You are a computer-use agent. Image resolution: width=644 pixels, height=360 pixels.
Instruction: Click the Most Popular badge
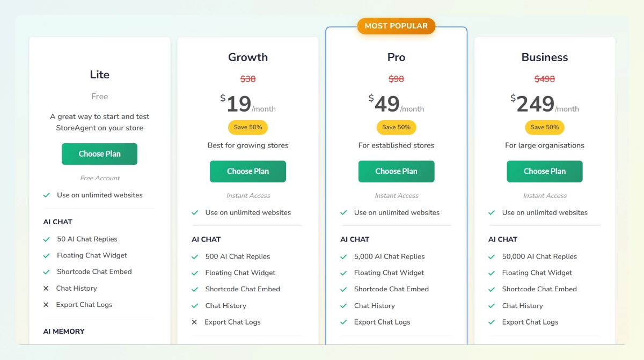click(396, 26)
